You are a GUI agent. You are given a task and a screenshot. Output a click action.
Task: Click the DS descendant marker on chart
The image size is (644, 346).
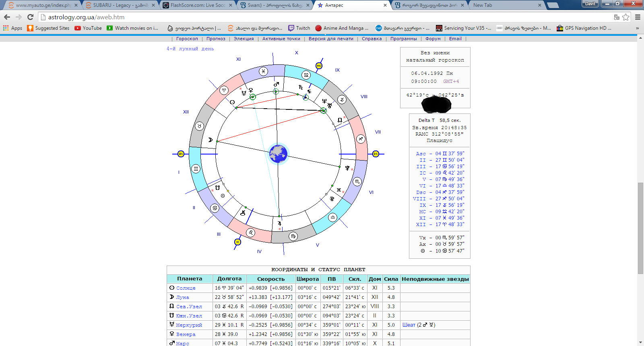(376, 154)
